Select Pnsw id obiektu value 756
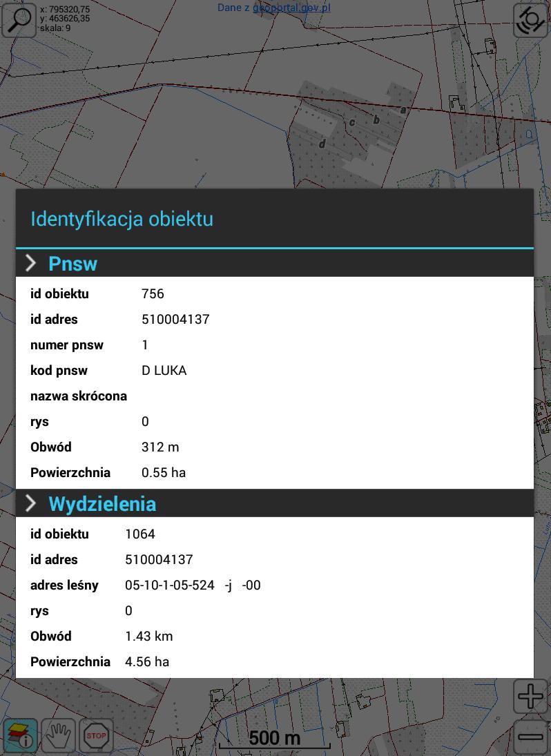This screenshot has height=756, width=551. pyautogui.click(x=153, y=293)
